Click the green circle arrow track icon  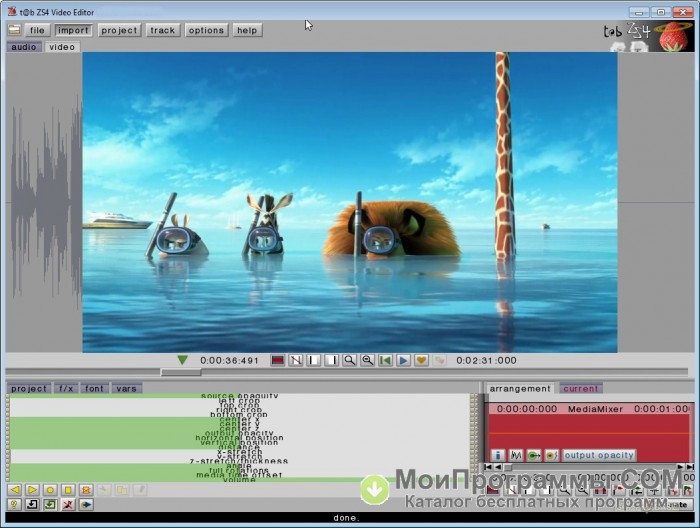pos(533,455)
